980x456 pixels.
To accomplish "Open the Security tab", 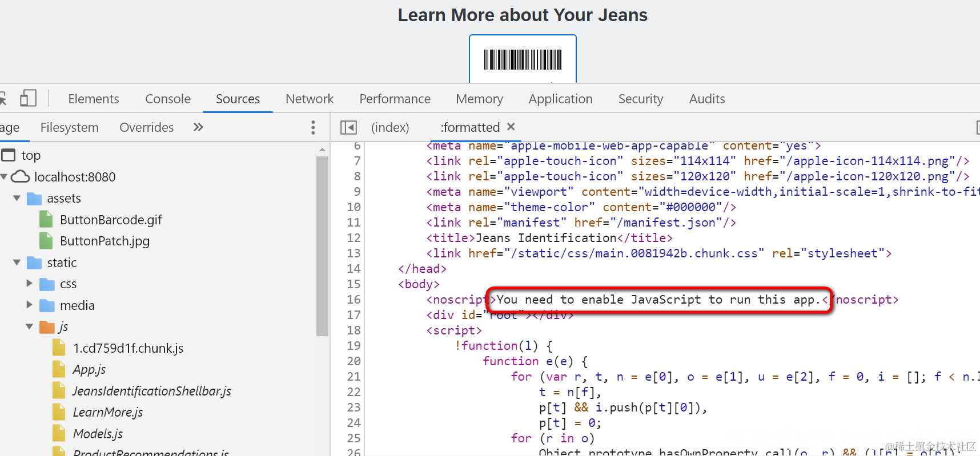I will [641, 99].
